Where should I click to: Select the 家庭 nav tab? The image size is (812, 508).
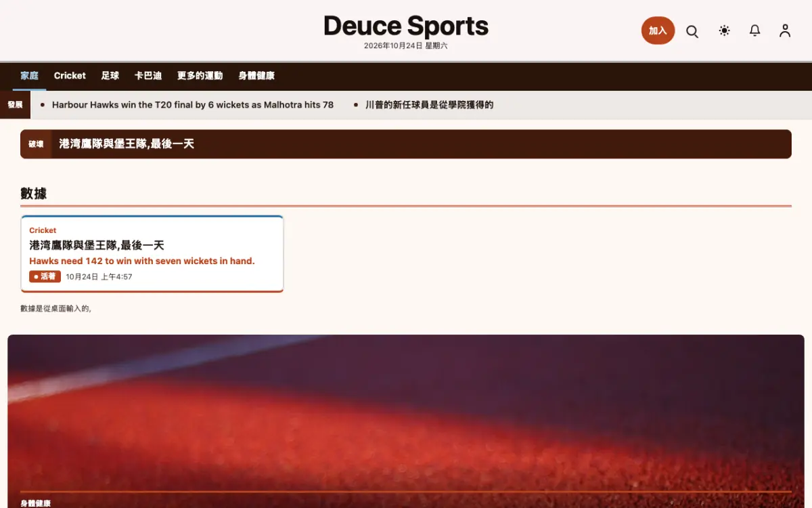29,76
